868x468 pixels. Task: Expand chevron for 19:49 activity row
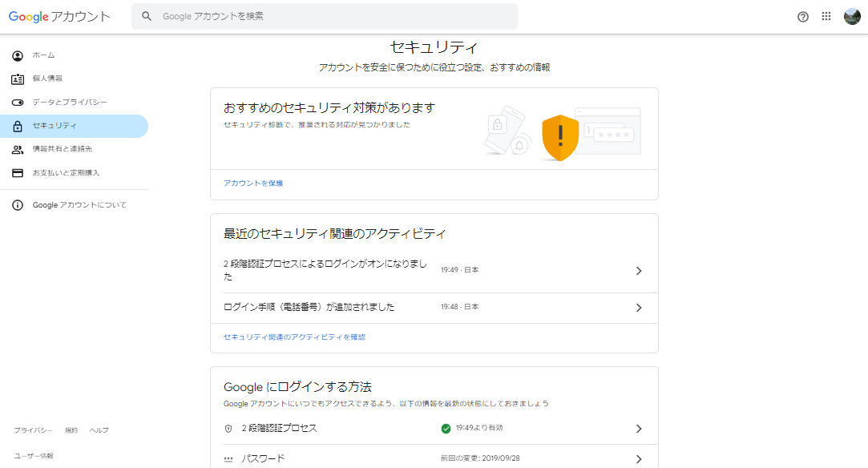click(x=639, y=271)
